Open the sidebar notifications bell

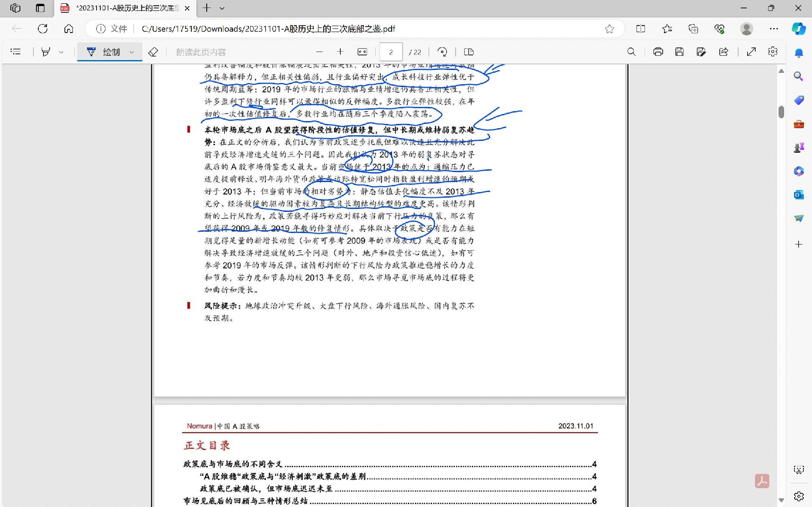click(799, 53)
